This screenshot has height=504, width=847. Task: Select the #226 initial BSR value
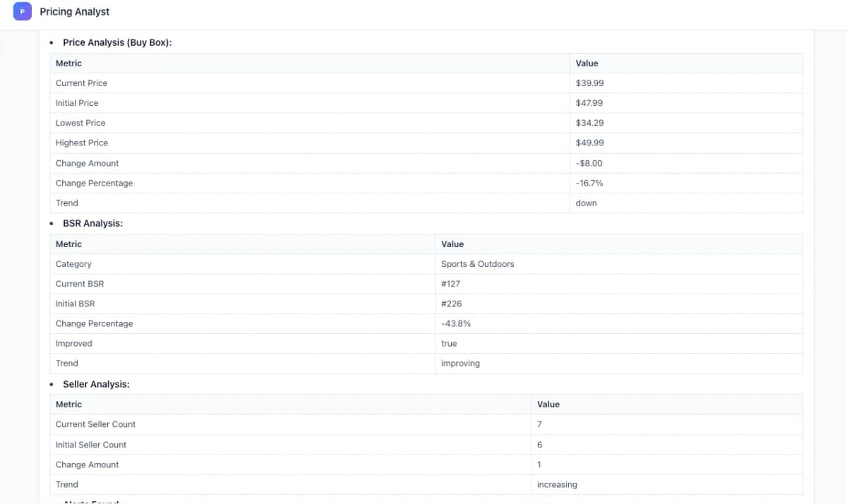coord(451,304)
